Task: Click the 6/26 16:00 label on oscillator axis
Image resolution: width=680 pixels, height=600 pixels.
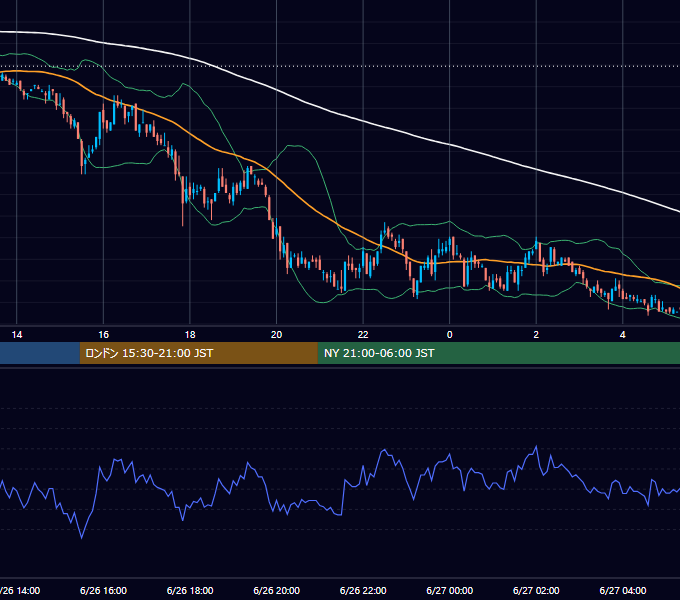Action: pyautogui.click(x=103, y=590)
